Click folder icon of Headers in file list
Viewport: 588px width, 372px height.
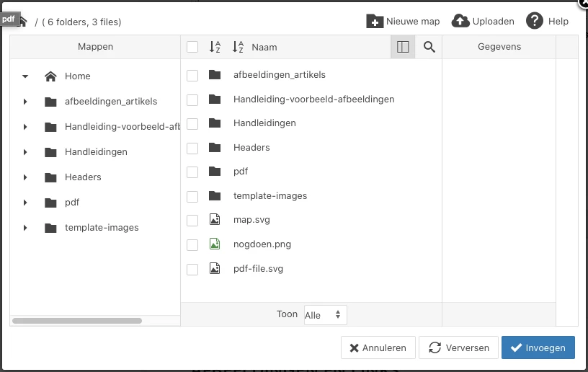click(x=215, y=147)
